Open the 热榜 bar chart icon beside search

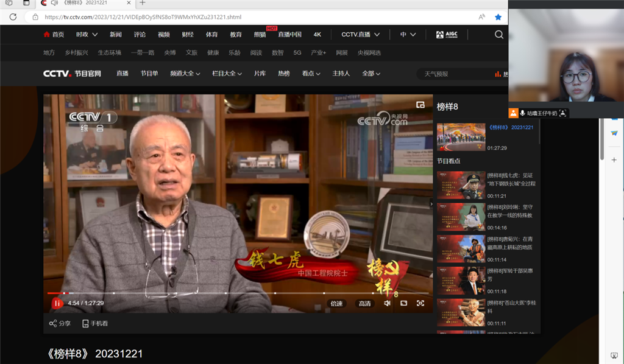pos(498,74)
